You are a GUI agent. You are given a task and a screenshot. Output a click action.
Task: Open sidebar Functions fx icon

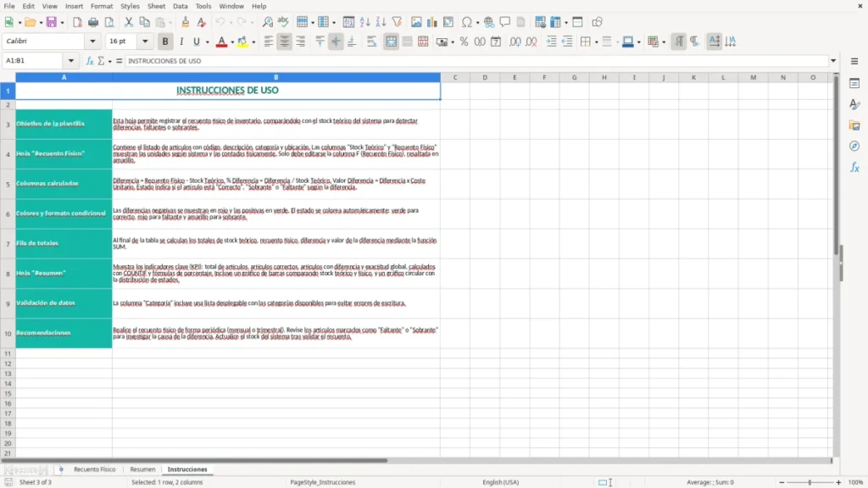(x=854, y=167)
